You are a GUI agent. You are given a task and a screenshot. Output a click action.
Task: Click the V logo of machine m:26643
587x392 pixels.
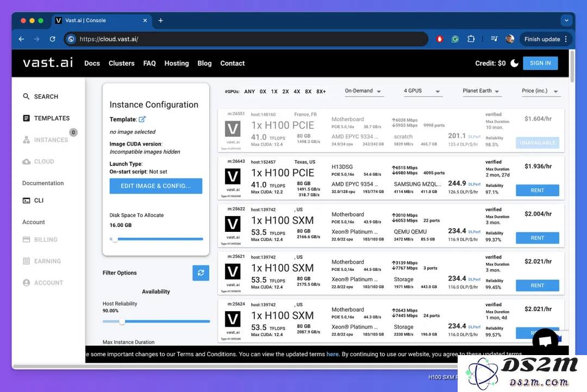(233, 176)
